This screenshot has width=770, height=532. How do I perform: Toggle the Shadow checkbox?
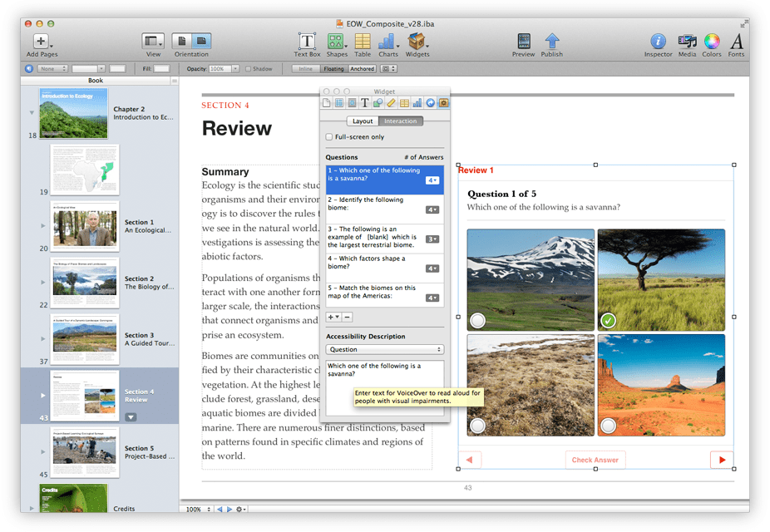point(248,69)
